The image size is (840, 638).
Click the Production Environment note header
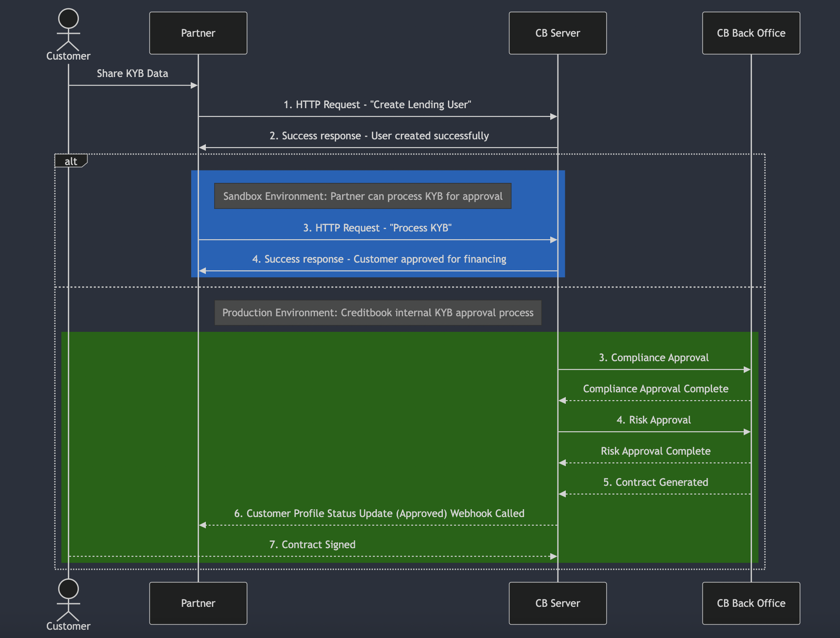point(377,313)
